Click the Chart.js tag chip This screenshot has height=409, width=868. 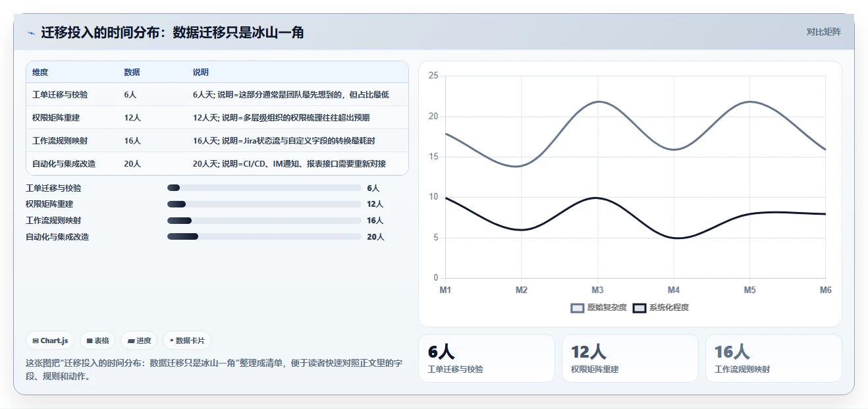coord(50,341)
